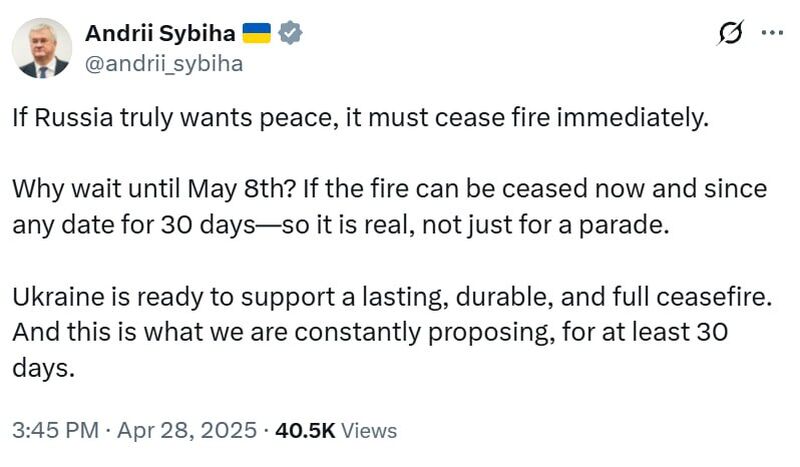Click the blue verified badge
This screenshot has height=467, width=800.
tap(291, 33)
